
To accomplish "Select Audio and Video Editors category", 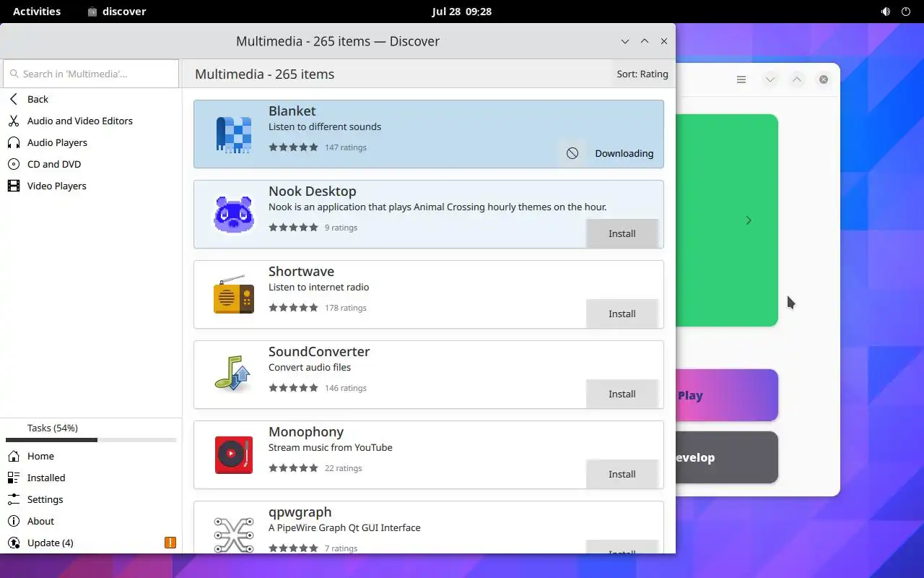I will [91, 121].
